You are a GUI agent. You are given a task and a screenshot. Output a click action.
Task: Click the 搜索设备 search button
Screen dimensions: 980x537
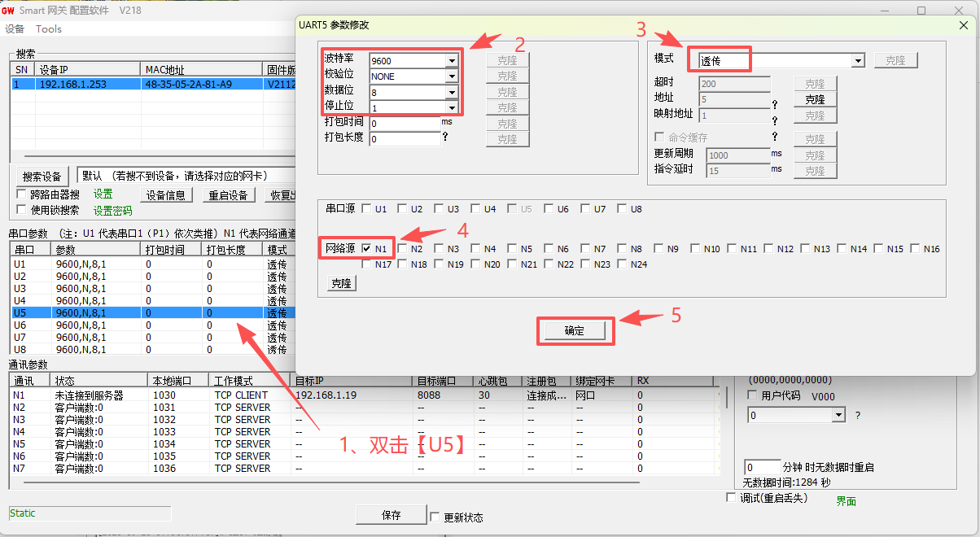[x=42, y=177]
